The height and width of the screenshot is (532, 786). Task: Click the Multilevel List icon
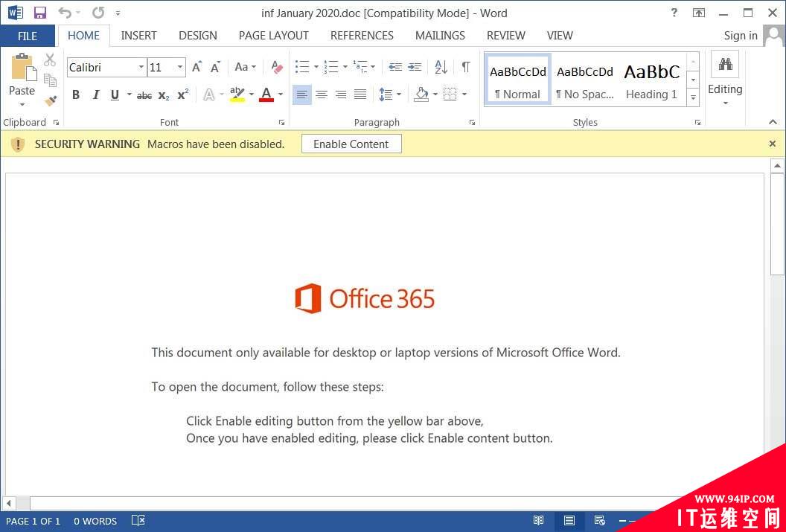[360, 67]
